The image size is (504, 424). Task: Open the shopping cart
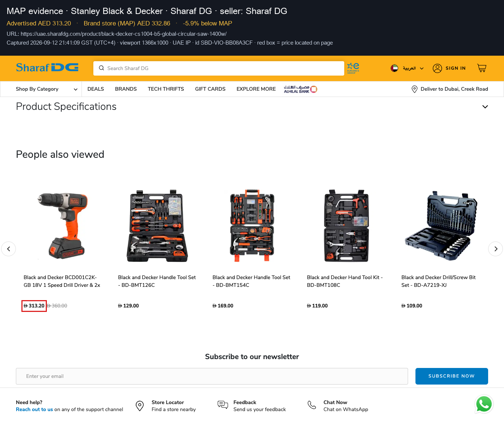coord(482,68)
